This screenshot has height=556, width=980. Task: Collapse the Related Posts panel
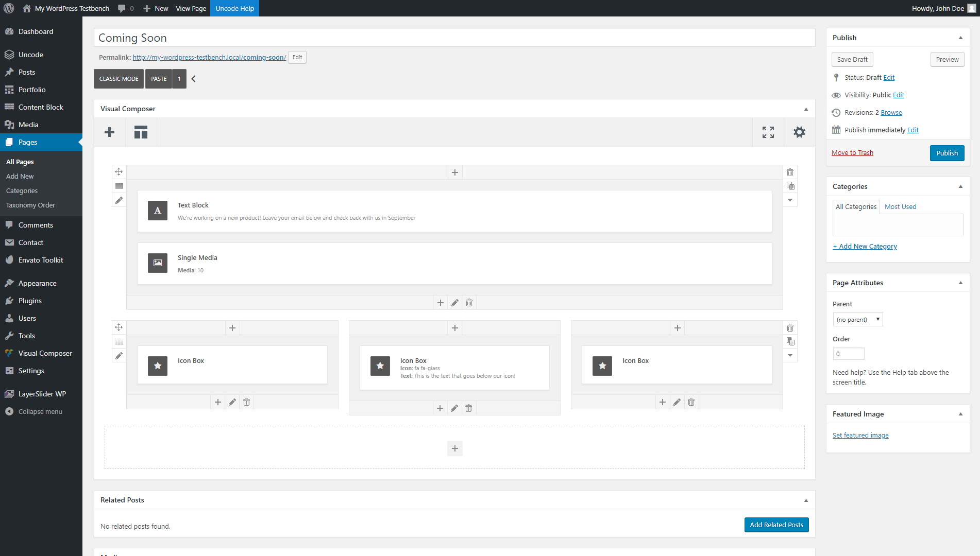click(x=806, y=500)
